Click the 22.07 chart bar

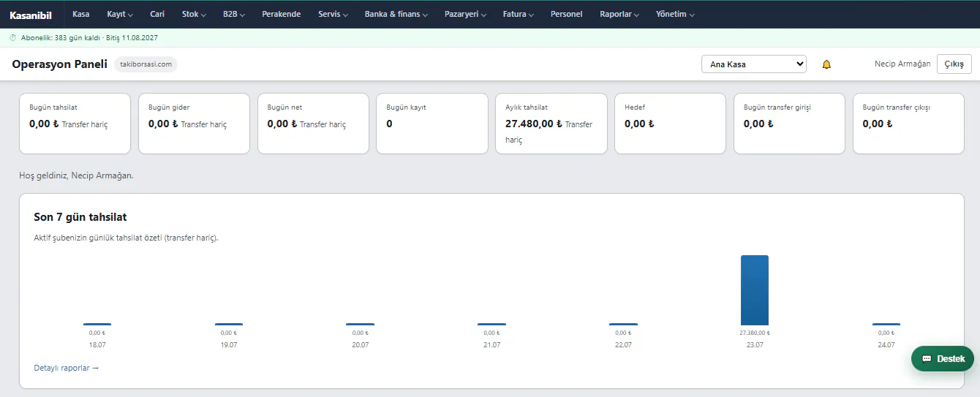point(623,324)
